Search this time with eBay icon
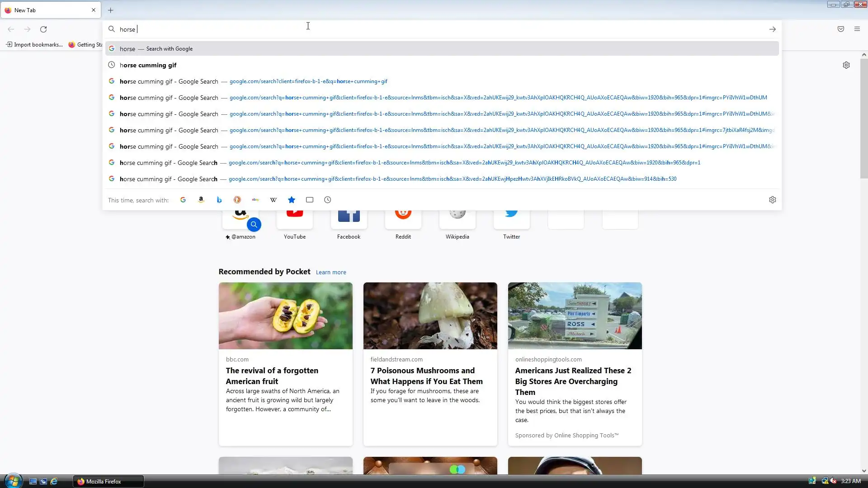Viewport: 868px width, 488px height. pyautogui.click(x=255, y=200)
